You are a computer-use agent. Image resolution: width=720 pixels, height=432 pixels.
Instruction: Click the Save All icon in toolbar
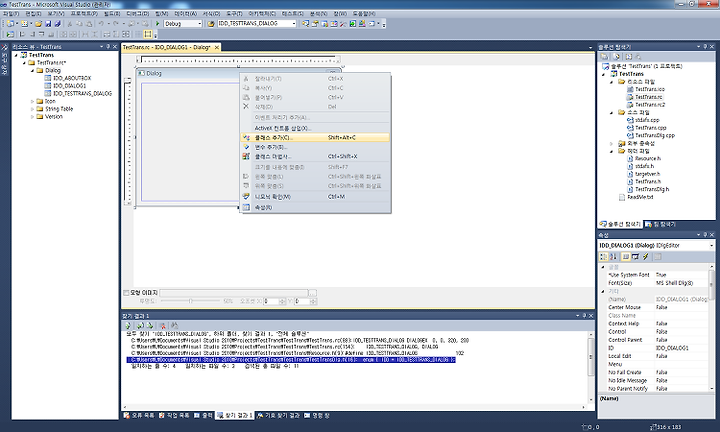tap(57, 23)
